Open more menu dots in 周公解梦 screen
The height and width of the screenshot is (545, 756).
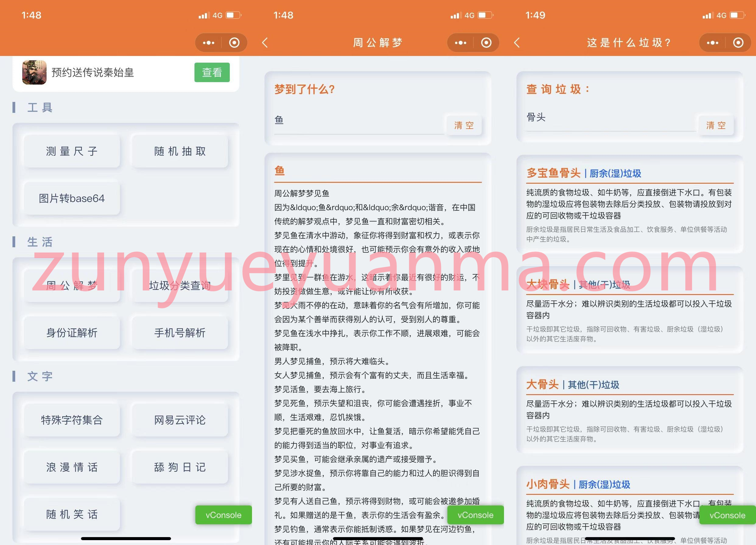461,43
